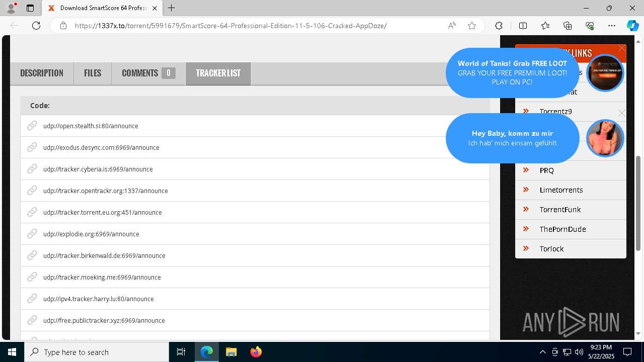Link icon beside free.publictracker.xyz
The width and height of the screenshot is (644, 362).
point(32,320)
